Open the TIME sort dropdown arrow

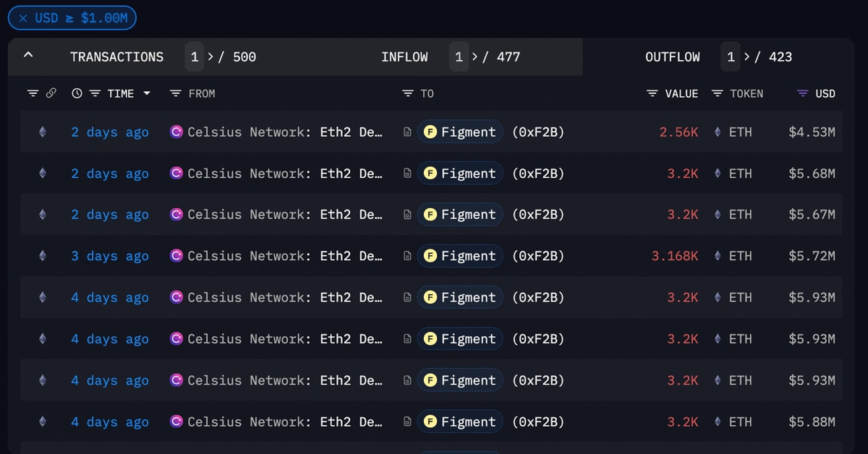pos(147,93)
